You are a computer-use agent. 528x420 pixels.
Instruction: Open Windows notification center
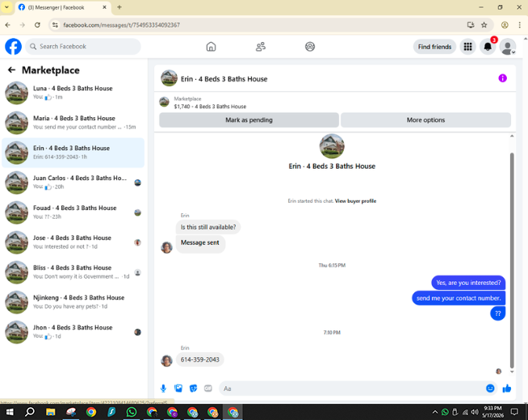click(x=514, y=412)
